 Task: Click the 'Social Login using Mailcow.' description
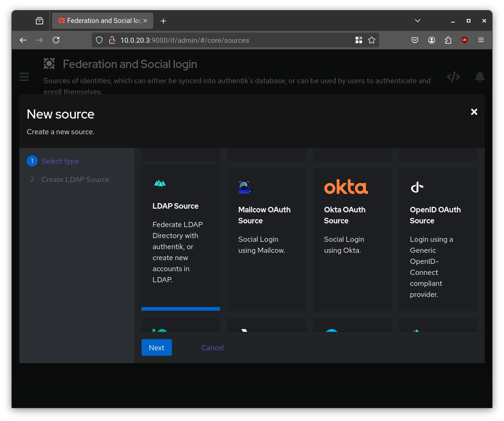261,245
